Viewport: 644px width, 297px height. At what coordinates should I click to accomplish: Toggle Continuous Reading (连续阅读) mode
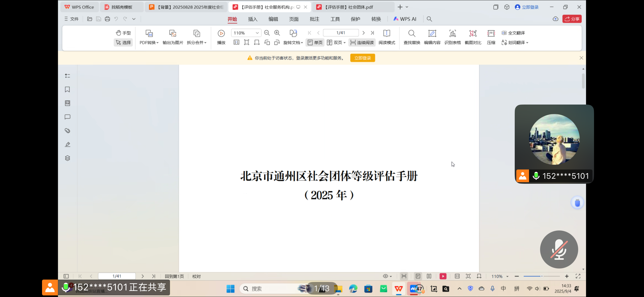coord(362,43)
